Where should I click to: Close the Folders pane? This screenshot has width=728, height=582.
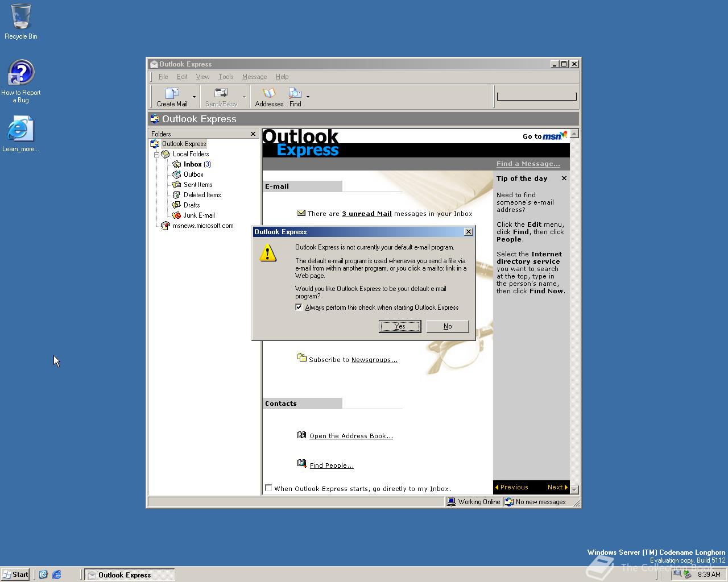pos(253,134)
